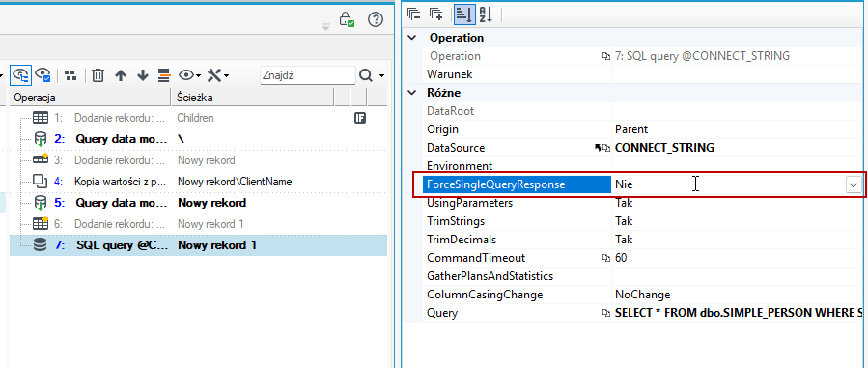Edit the CommandTimeout value 60
The height and width of the screenshot is (368, 868).
click(x=621, y=258)
